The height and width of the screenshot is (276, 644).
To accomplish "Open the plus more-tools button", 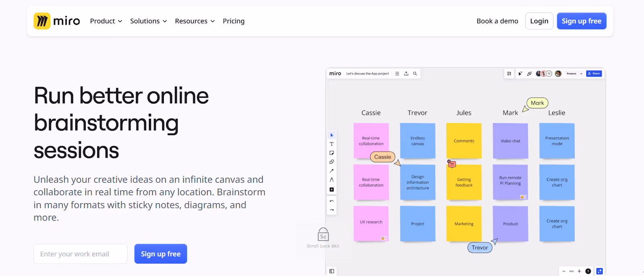I will [332, 189].
